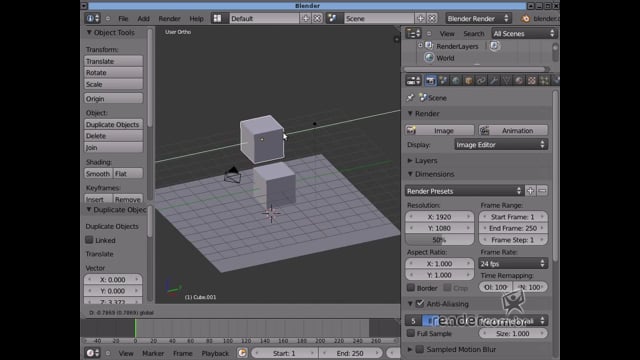Switch to the Object Constraints tab
Screen dimensions: 640x360
pyautogui.click(x=481, y=80)
